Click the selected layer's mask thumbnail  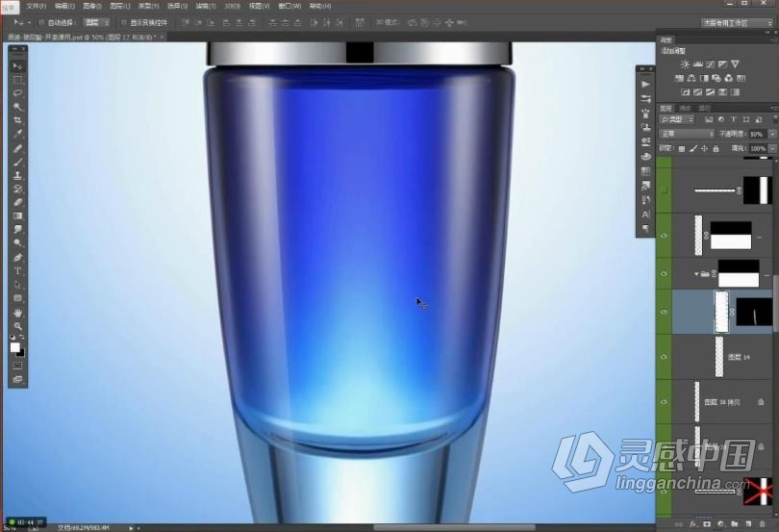pos(753,312)
